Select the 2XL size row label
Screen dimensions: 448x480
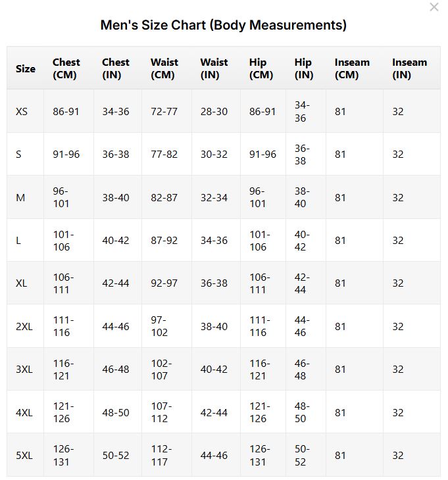pyautogui.click(x=24, y=326)
